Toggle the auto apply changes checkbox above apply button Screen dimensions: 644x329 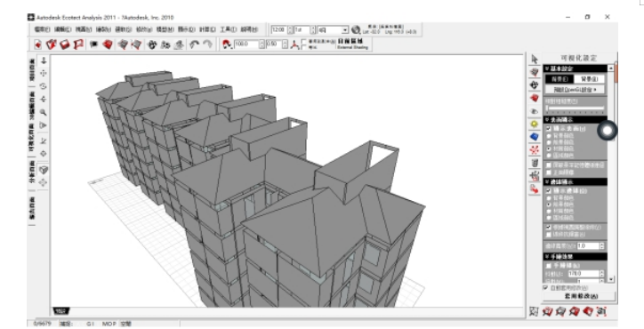546,287
